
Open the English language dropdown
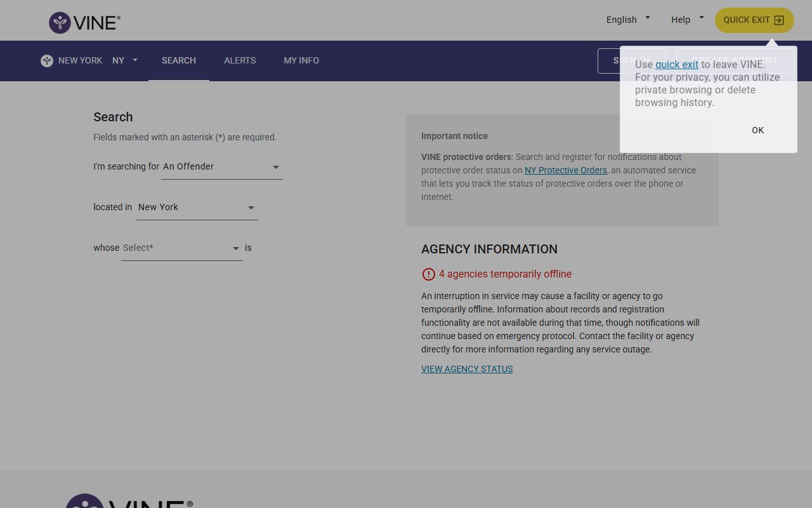[x=628, y=20]
